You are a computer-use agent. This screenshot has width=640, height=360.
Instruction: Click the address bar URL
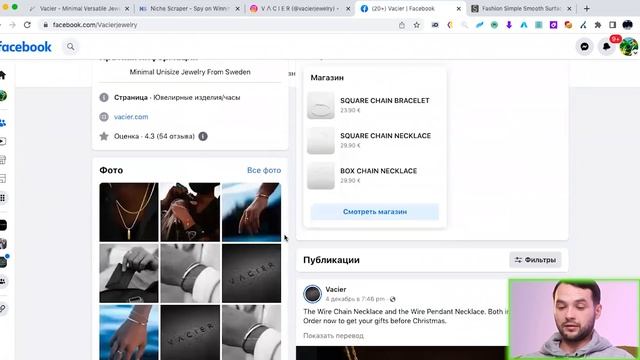pos(95,25)
